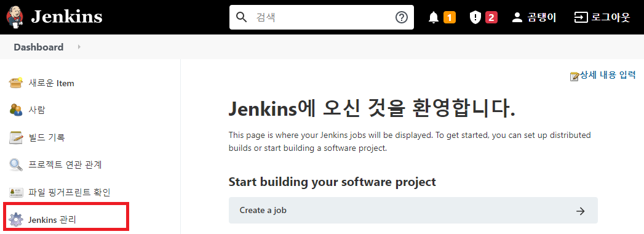
Task: Click 'Start building your software project' heading
Action: point(332,182)
